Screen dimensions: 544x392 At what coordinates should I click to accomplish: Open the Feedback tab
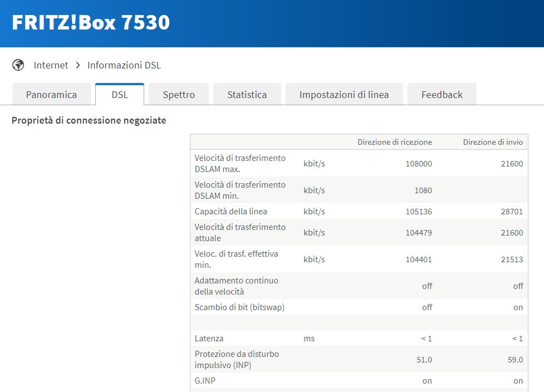point(442,95)
